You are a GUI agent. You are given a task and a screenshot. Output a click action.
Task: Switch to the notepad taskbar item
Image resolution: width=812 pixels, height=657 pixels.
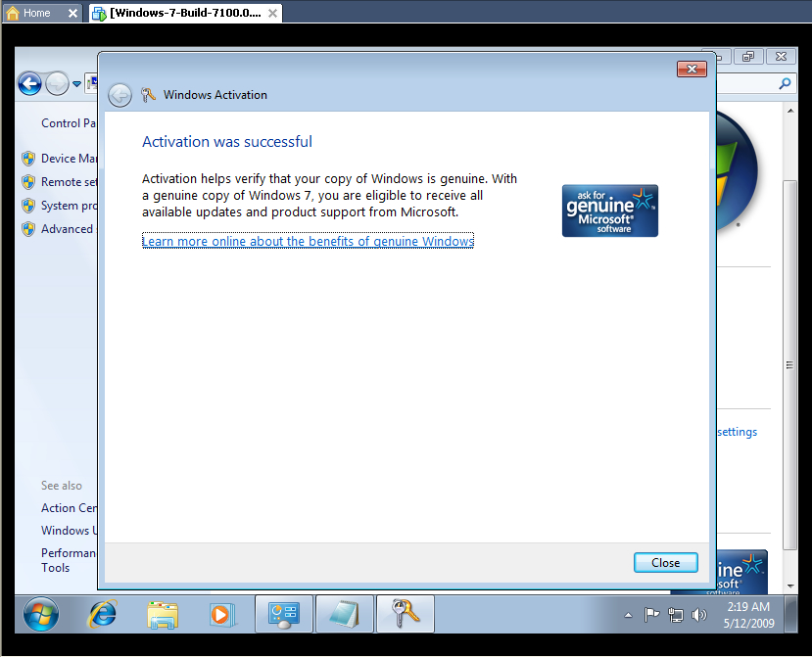[x=345, y=614]
